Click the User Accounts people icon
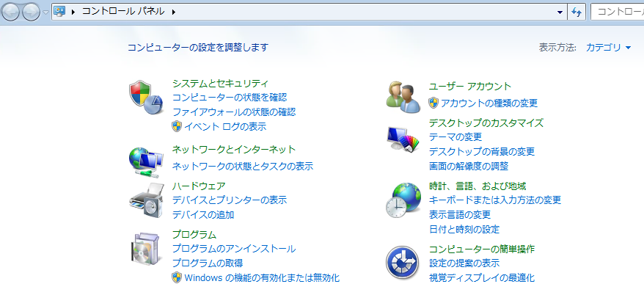This screenshot has height=306, width=644. point(403,97)
